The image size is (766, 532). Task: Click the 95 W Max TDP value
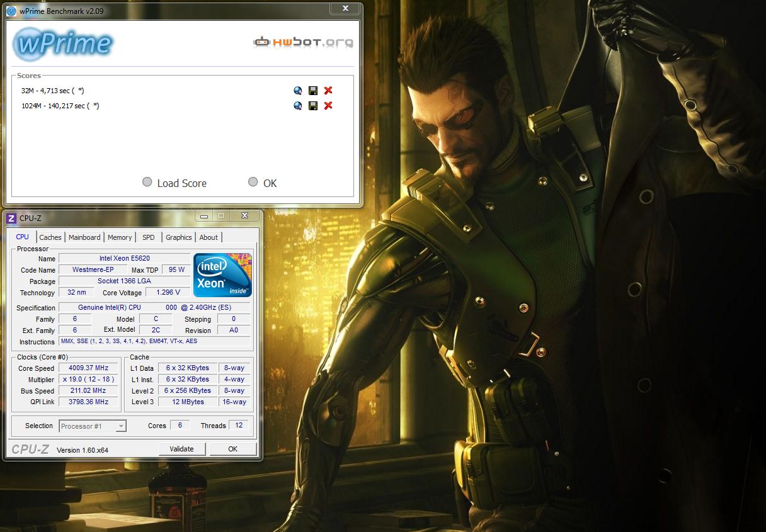[177, 270]
